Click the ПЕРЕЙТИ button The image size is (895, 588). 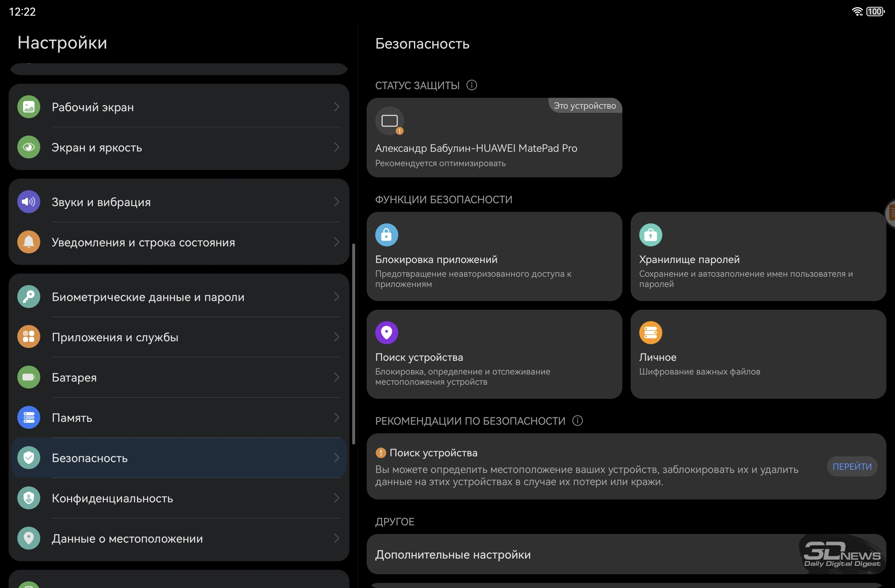point(852,467)
